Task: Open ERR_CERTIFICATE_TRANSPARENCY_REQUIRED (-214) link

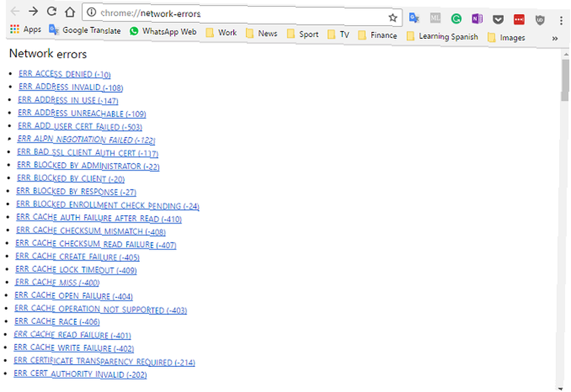Action: 104,361
